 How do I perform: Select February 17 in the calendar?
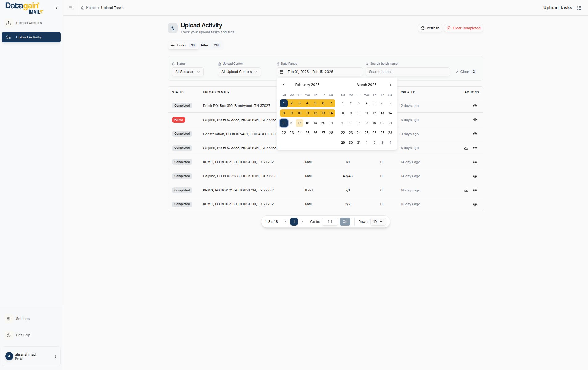[x=299, y=123]
